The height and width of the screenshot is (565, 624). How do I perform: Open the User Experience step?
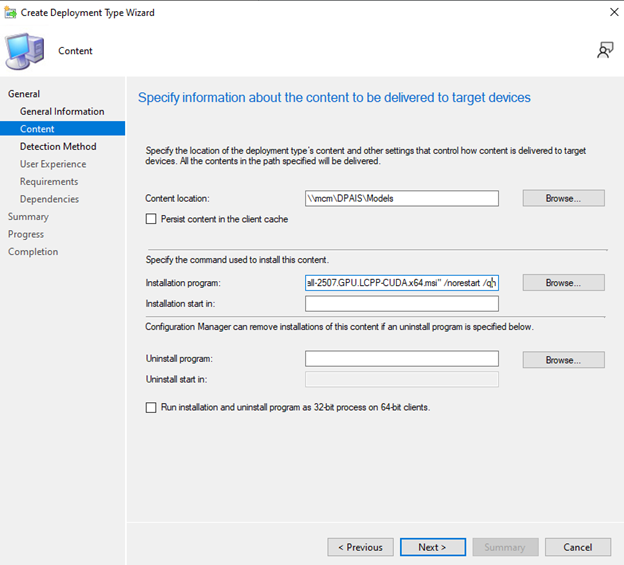click(53, 164)
